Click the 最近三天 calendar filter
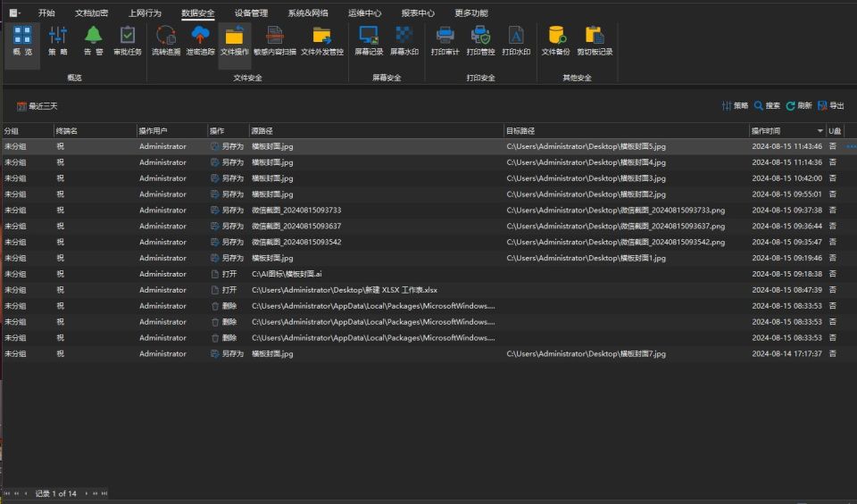This screenshot has width=857, height=504. coord(37,106)
